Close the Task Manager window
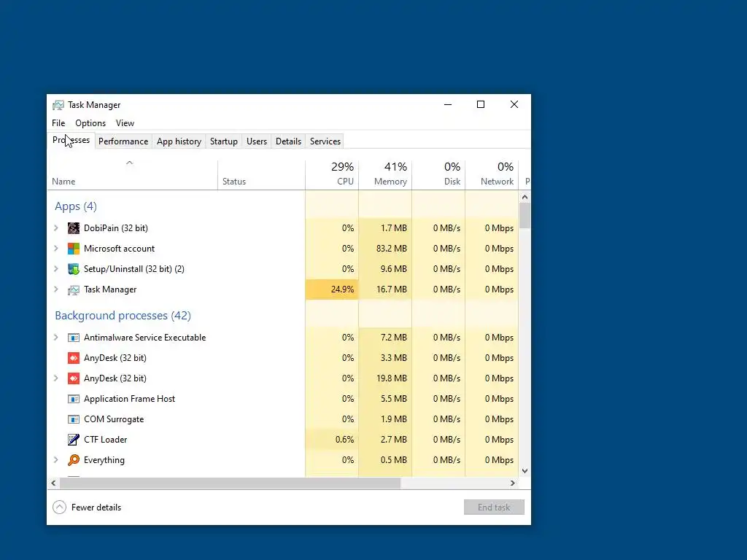This screenshot has height=560, width=747. pyautogui.click(x=514, y=105)
